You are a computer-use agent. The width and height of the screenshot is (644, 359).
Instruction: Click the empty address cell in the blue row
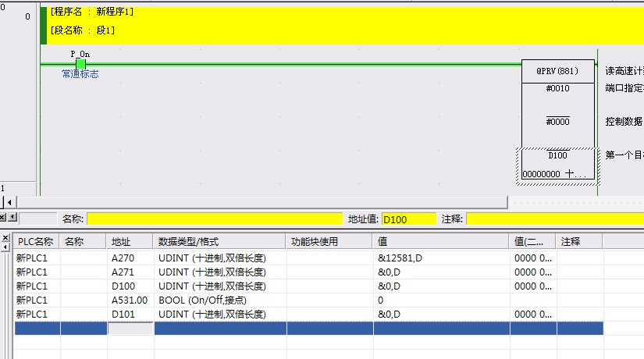[130, 329]
